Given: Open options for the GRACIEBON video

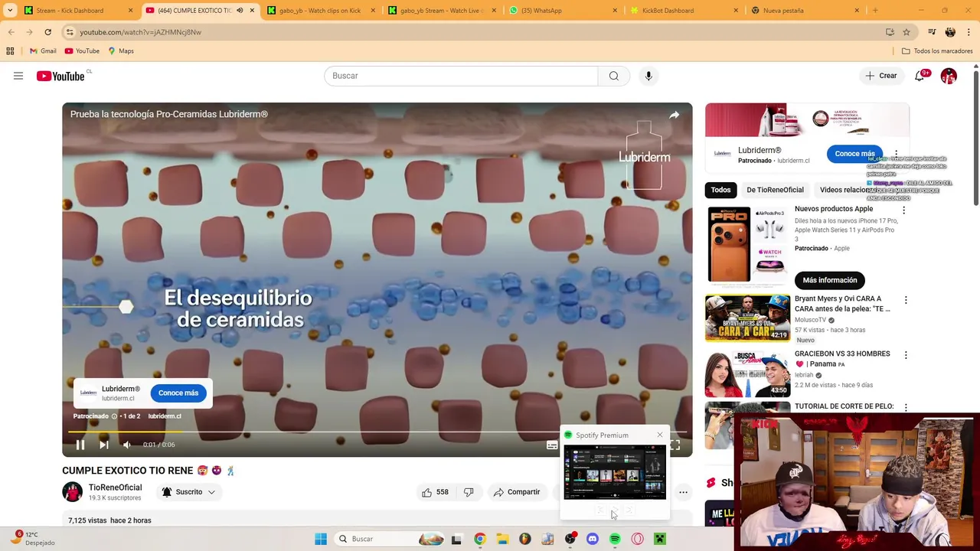Looking at the screenshot, I should coord(906,355).
